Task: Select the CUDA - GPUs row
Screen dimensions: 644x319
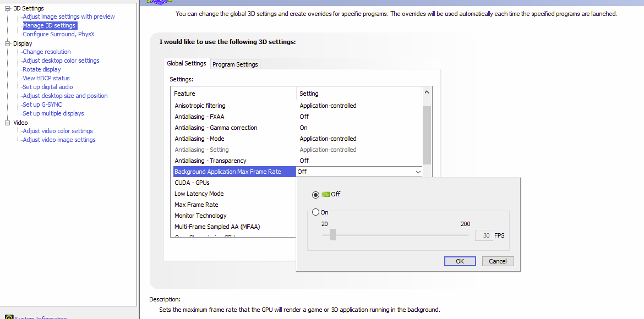Action: [x=233, y=183]
